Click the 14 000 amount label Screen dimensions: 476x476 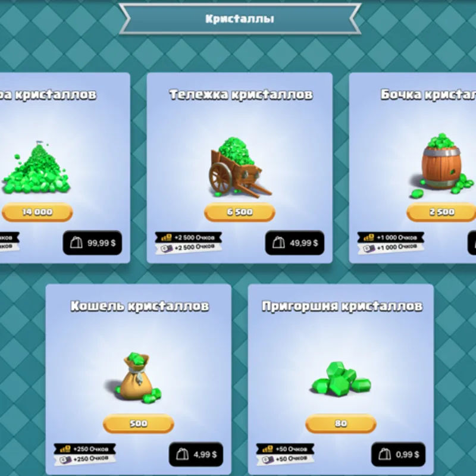[37, 212]
